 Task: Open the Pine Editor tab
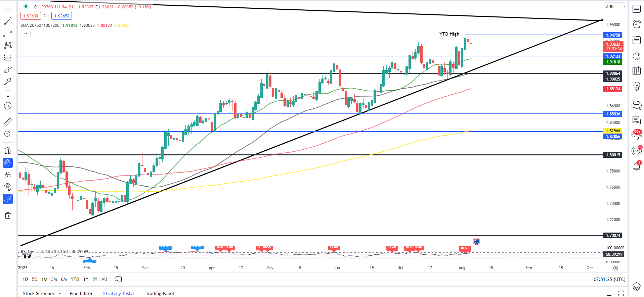pos(81,293)
